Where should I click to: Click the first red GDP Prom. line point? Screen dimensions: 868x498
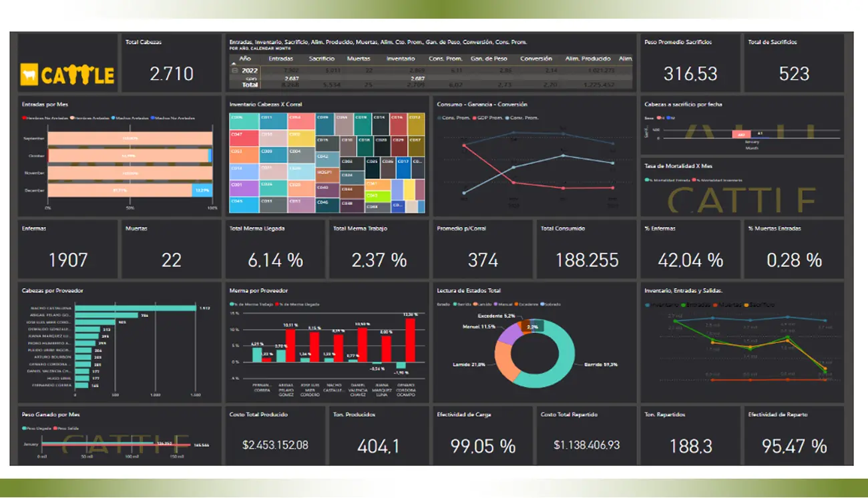[464, 145]
